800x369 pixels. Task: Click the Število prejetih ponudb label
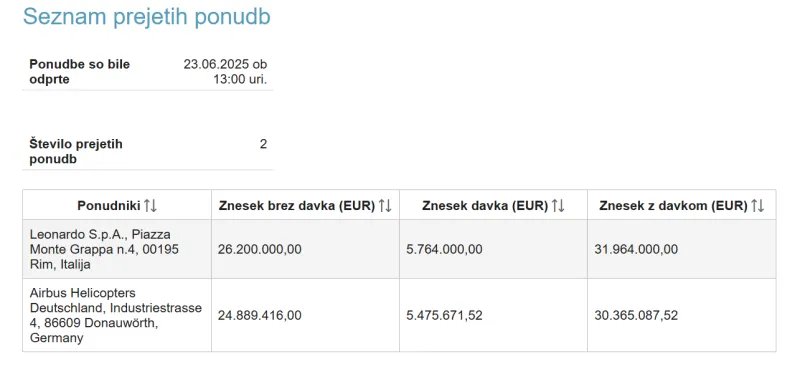76,152
